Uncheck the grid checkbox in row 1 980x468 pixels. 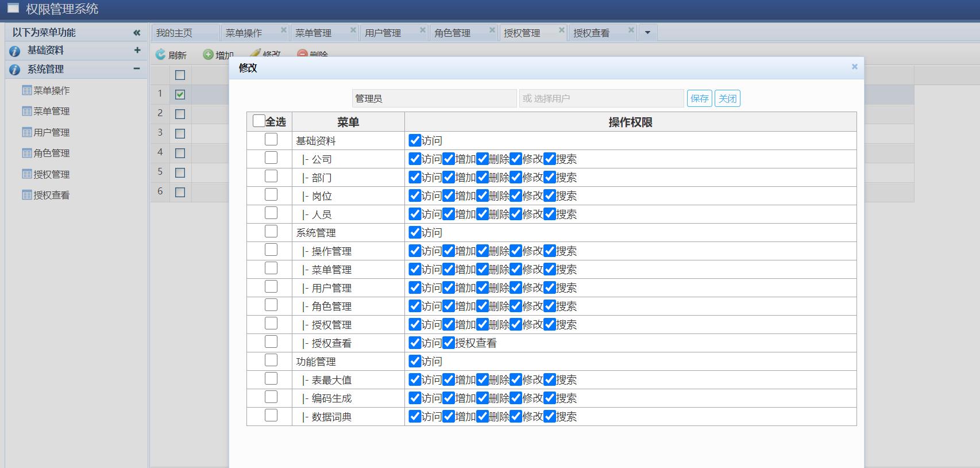(x=180, y=94)
